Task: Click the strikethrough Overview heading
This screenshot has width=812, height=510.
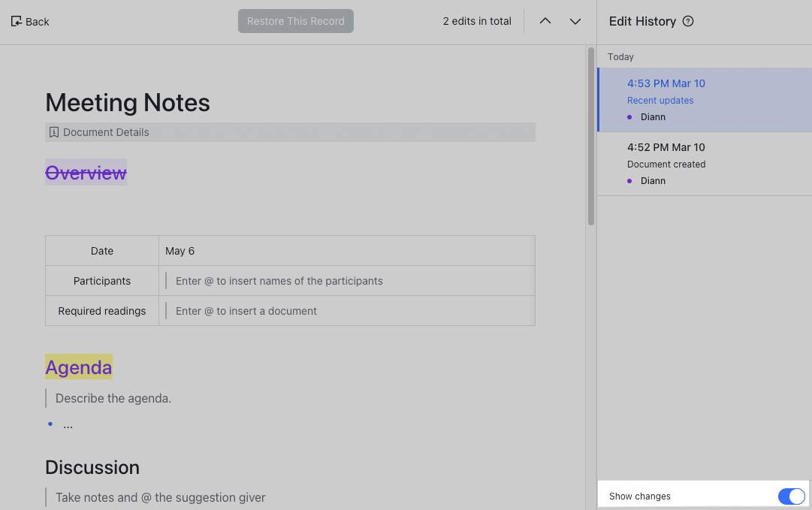Action: tap(85, 173)
